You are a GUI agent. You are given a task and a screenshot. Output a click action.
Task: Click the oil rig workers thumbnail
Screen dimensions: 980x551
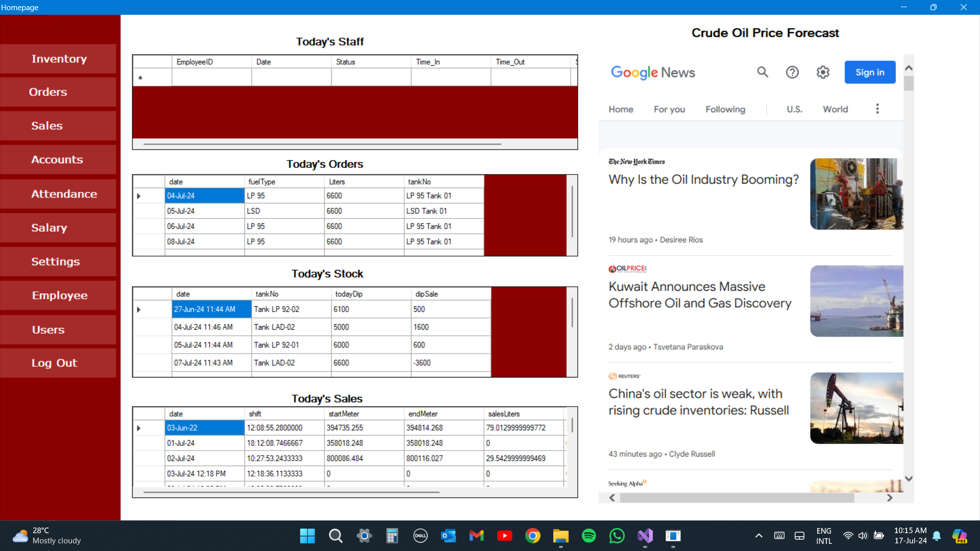coord(856,194)
